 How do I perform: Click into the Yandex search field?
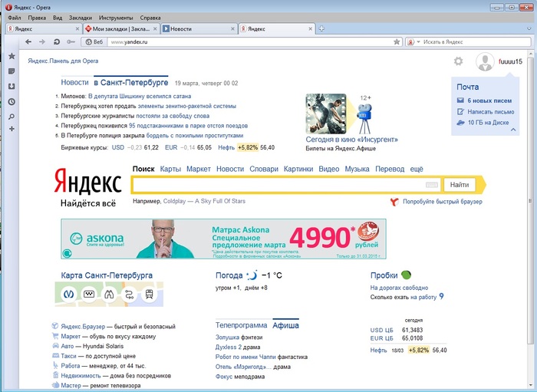[286, 185]
